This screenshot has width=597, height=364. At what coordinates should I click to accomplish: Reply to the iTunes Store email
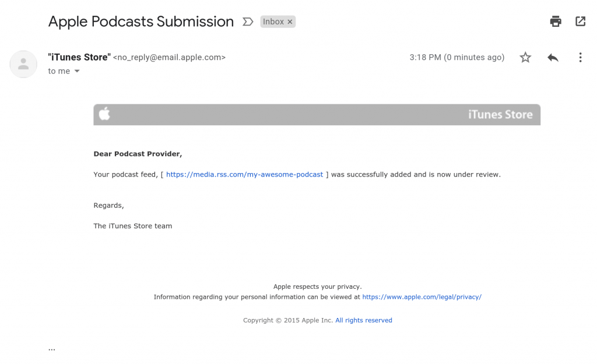pos(553,57)
